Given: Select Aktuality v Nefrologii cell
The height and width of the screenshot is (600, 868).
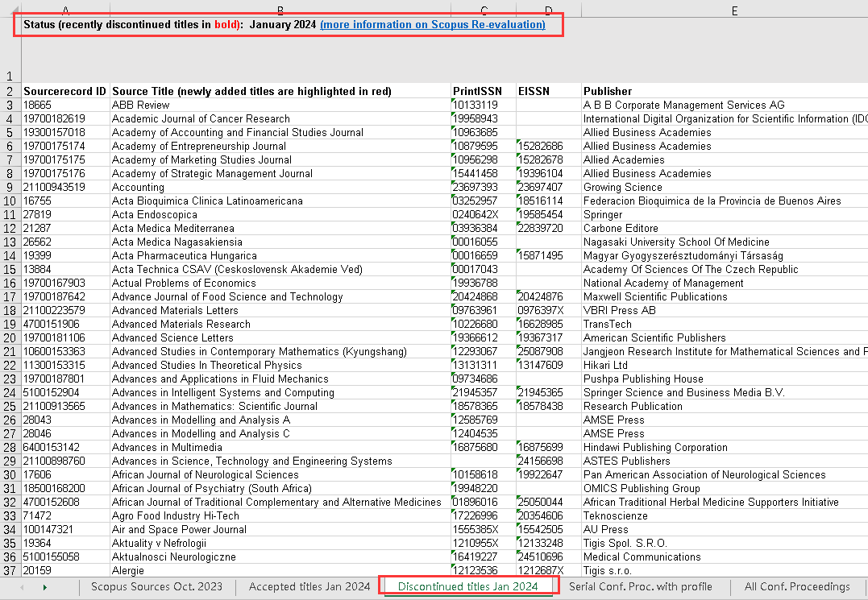Looking at the screenshot, I should click(280, 543).
